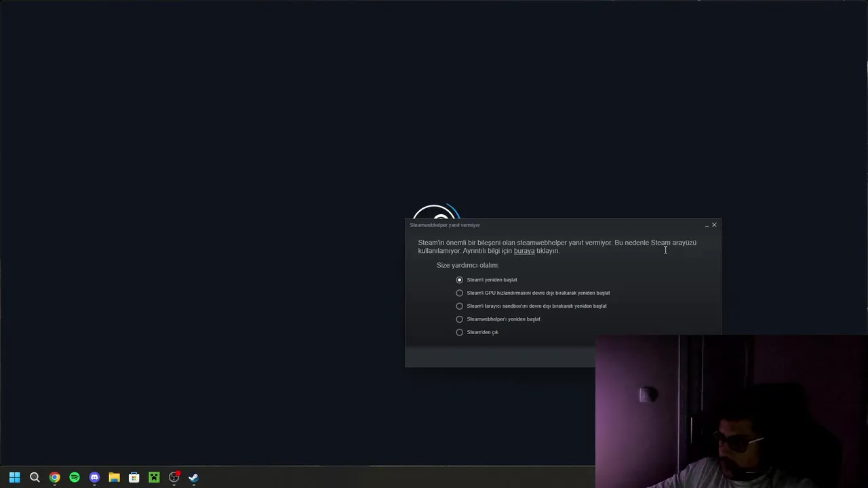This screenshot has height=488, width=868.
Task: Open Google Chrome from the taskbar
Action: click(54, 477)
